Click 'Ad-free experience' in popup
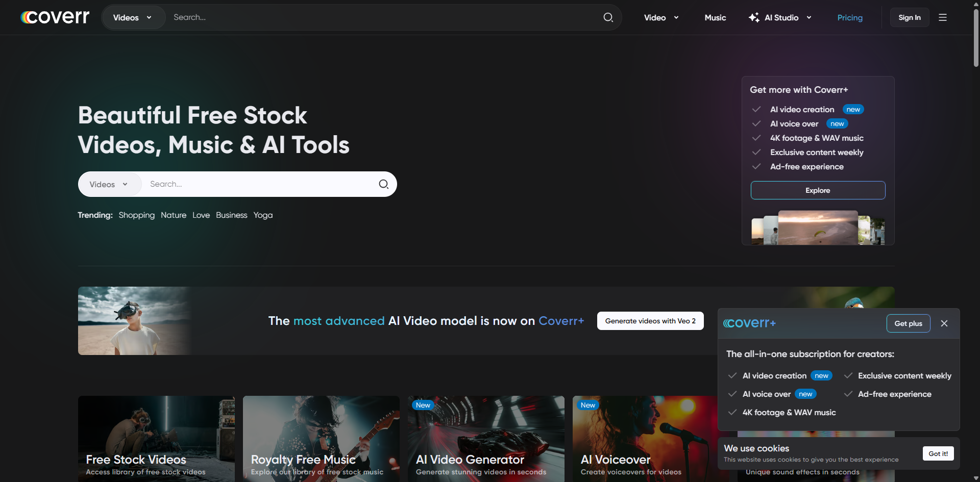 [x=895, y=394]
